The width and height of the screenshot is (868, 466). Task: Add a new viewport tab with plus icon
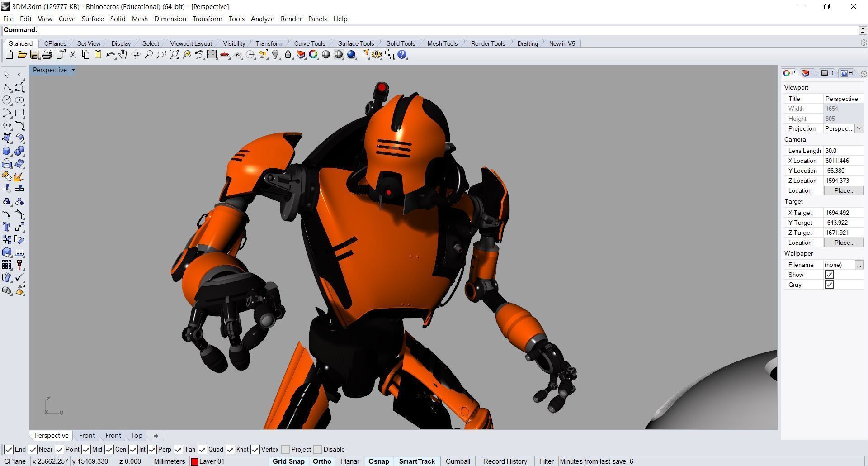[156, 436]
